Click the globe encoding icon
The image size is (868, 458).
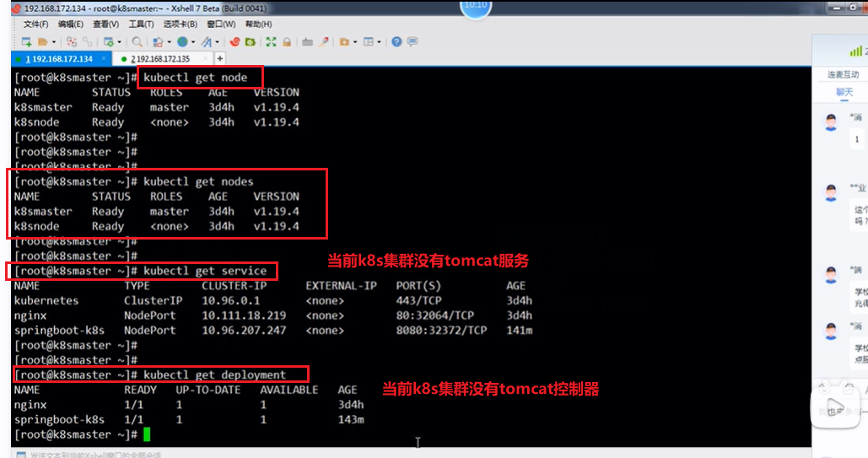point(182,41)
